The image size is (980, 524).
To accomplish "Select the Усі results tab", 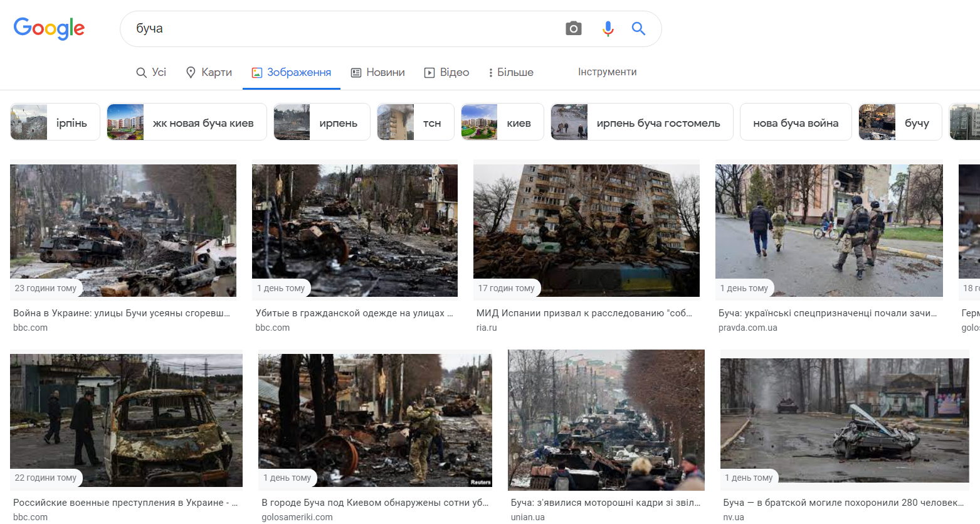I will 151,72.
